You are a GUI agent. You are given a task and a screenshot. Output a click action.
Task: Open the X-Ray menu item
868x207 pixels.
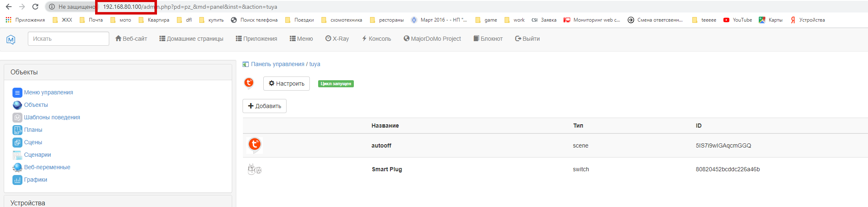(337, 39)
